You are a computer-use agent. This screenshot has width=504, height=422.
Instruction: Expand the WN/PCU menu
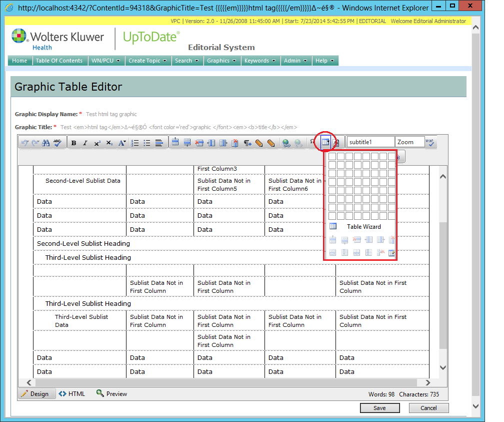106,61
